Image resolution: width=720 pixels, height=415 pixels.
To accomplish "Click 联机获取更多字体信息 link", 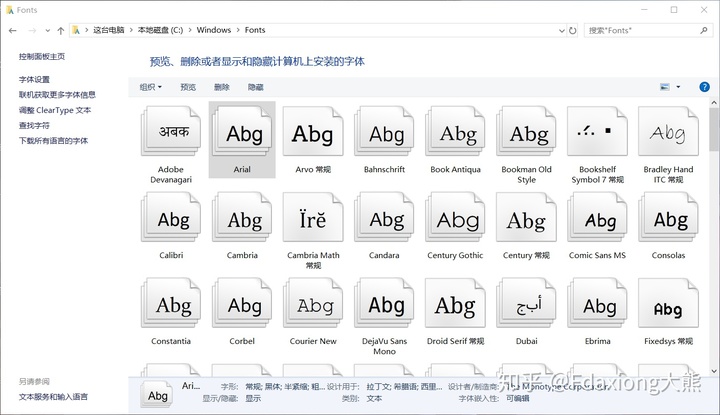I will coord(57,95).
